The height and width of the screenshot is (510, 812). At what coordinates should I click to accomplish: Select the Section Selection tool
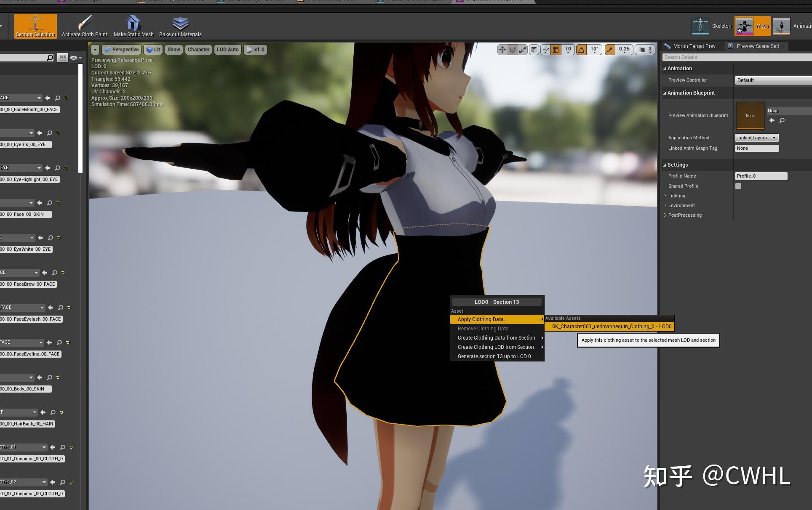(x=35, y=26)
